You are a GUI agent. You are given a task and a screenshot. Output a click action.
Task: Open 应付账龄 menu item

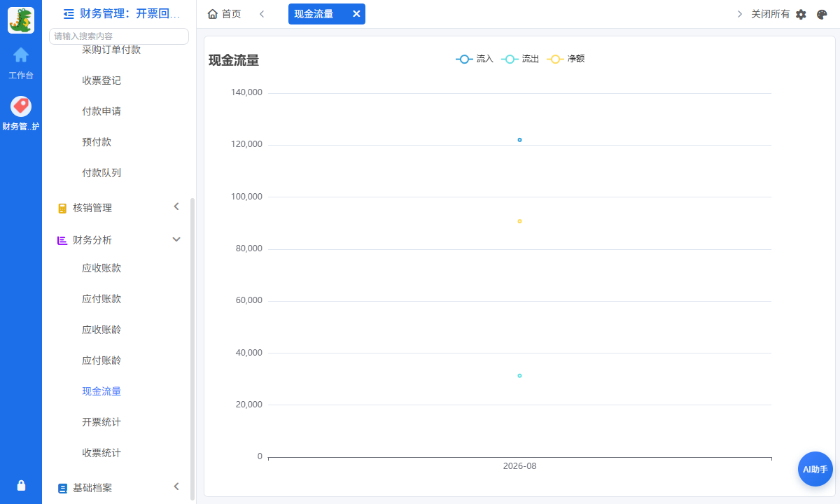point(101,360)
